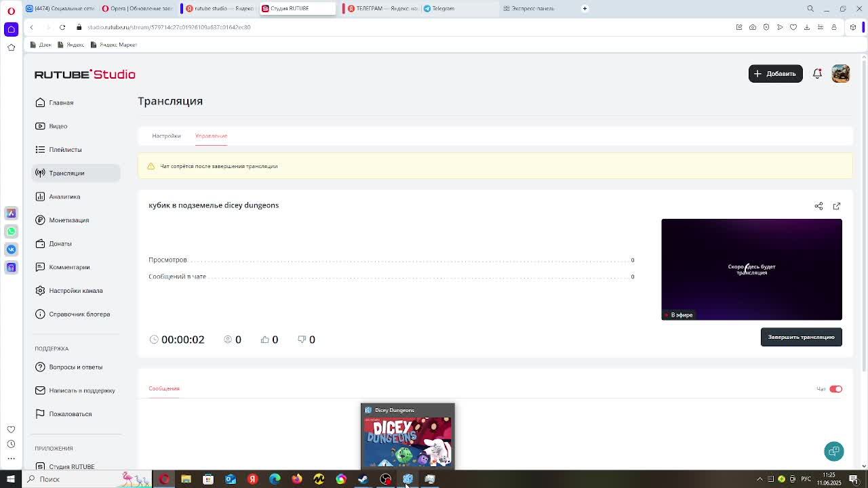Click the share icon for the stream
The image size is (868, 488).
tap(818, 206)
